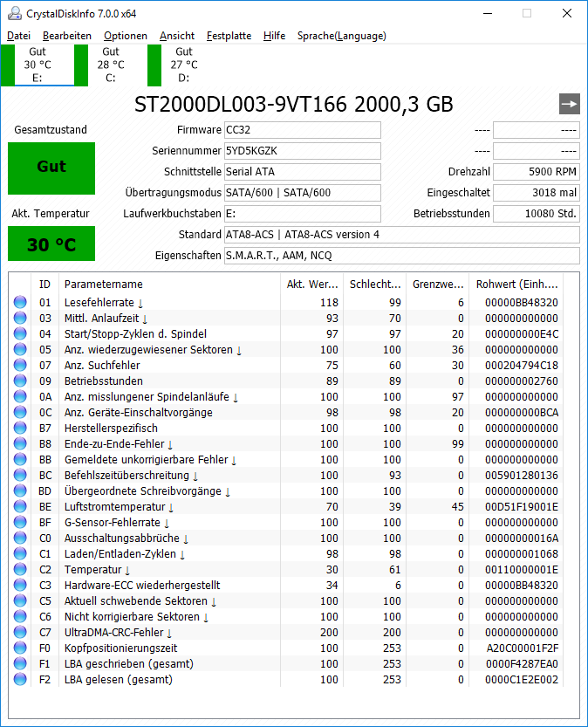Click the Eigenschaften field
The width and height of the screenshot is (588, 727).
point(401,255)
